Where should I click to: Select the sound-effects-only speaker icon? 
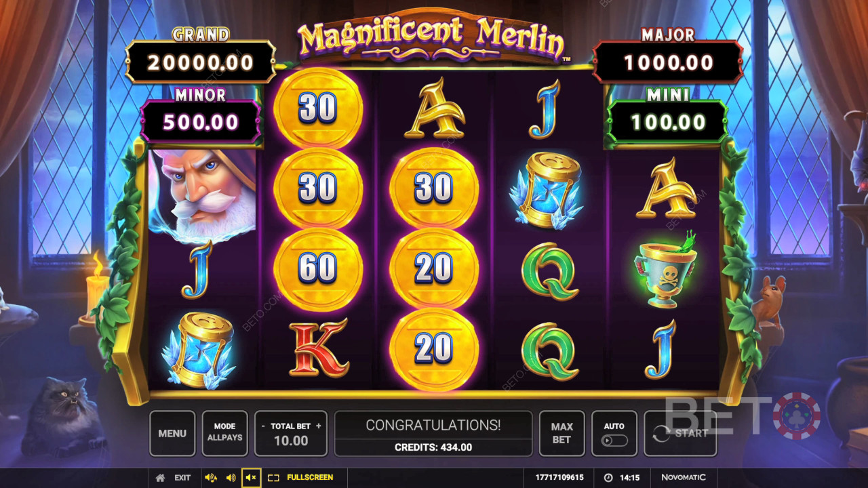coord(231,478)
